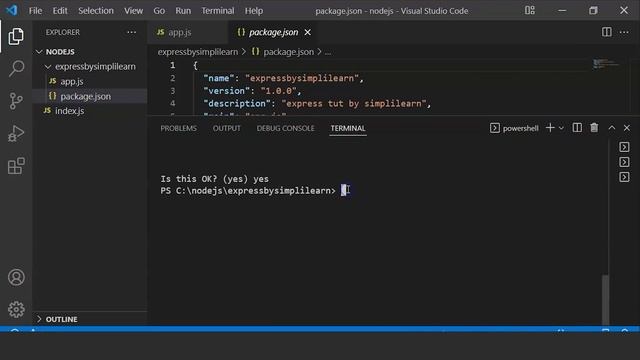
Task: Open the Edit menu
Action: (x=60, y=11)
